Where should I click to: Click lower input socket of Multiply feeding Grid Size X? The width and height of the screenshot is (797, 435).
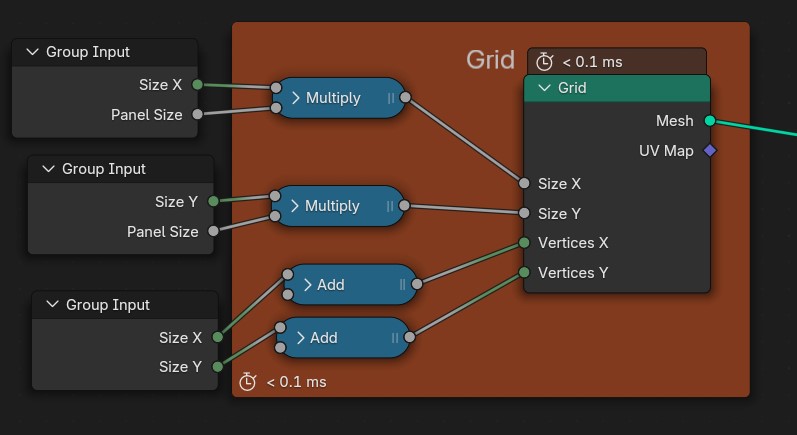coord(276,108)
